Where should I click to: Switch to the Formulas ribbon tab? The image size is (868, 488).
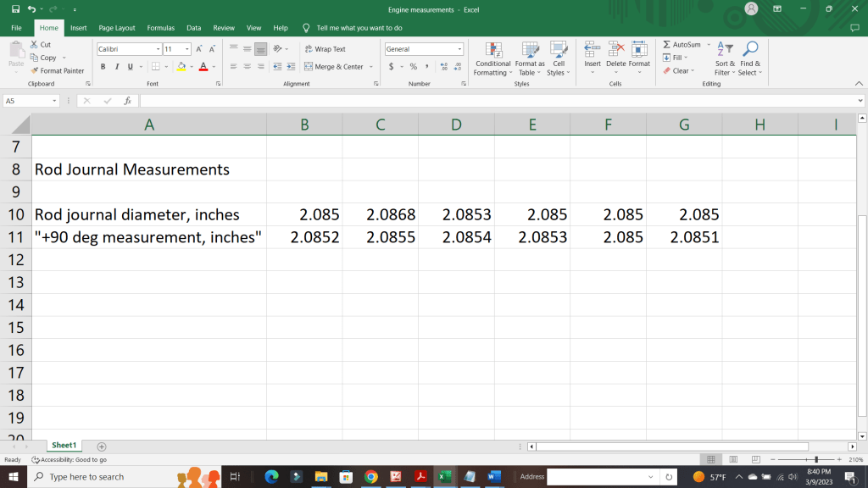pos(160,28)
